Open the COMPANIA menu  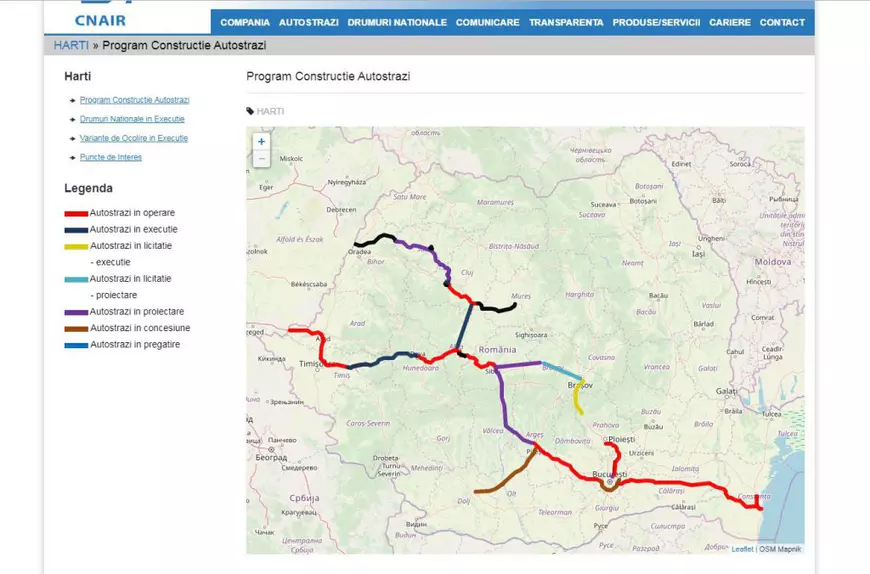[245, 23]
